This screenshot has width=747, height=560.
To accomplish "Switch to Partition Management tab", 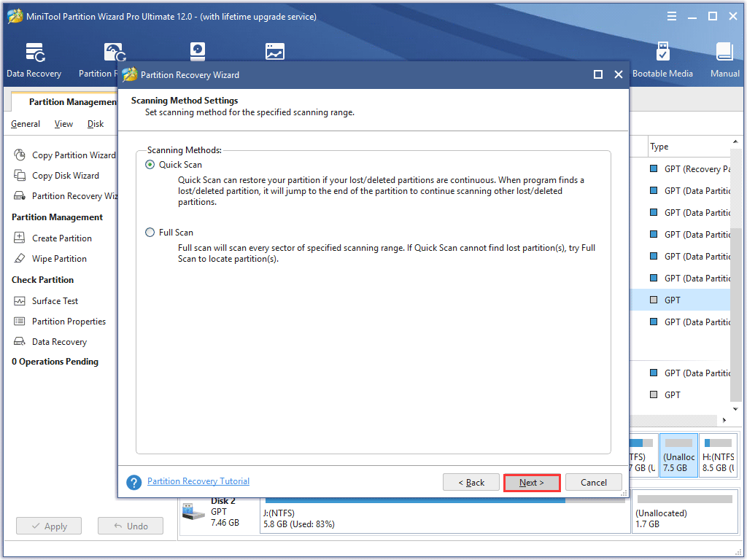I will tap(64, 101).
